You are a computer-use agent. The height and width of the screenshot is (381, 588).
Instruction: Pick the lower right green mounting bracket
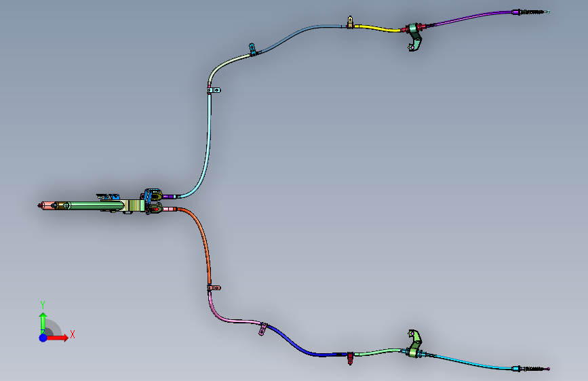point(414,344)
